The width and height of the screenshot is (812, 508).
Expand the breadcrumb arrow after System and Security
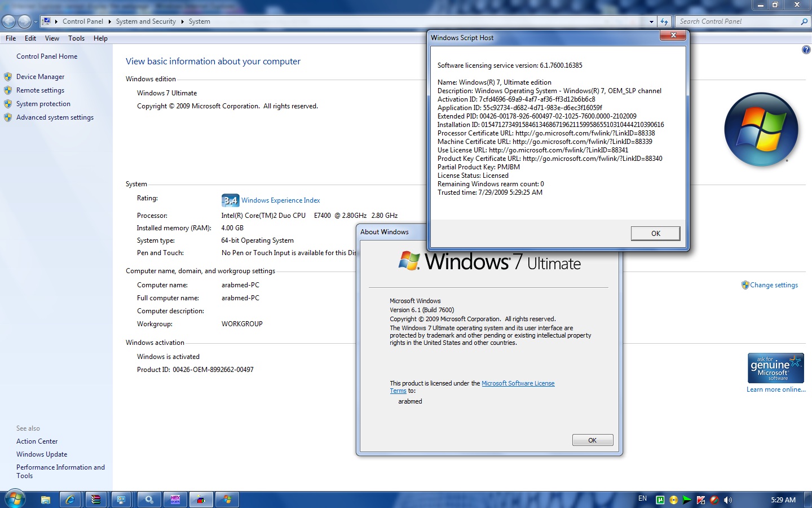[x=182, y=21]
